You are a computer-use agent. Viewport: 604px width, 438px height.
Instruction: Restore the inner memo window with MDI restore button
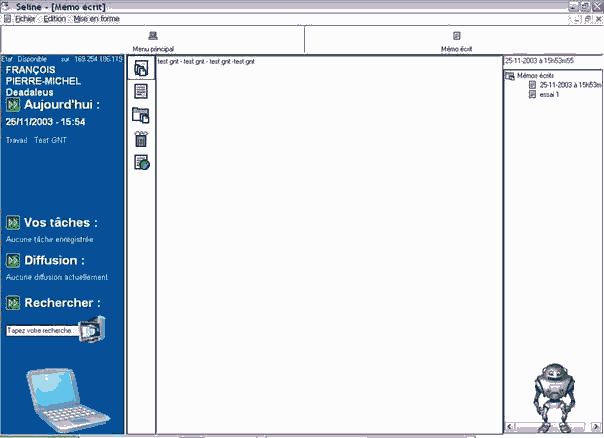pos(588,19)
